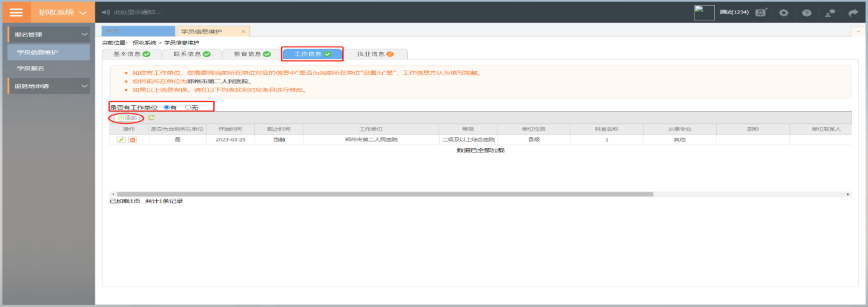This screenshot has height=307, width=868.
Task: Click the 截止时间 column header
Action: [x=279, y=129]
